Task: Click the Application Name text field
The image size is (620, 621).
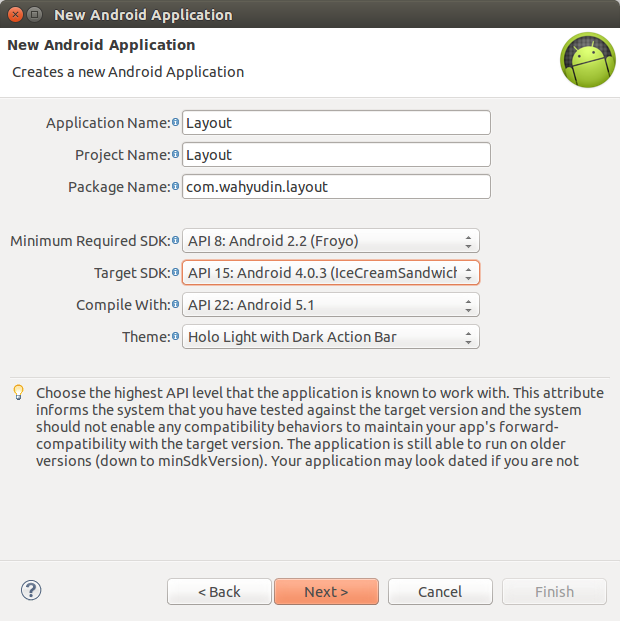Action: click(x=336, y=123)
